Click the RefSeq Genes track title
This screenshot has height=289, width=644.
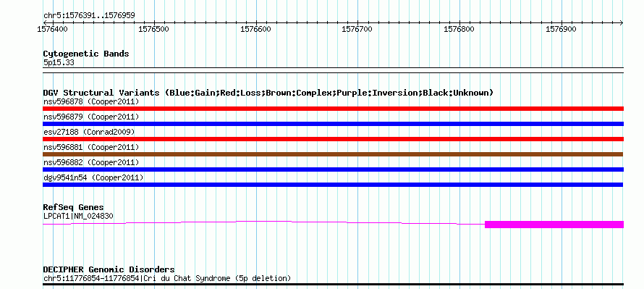pos(74,207)
